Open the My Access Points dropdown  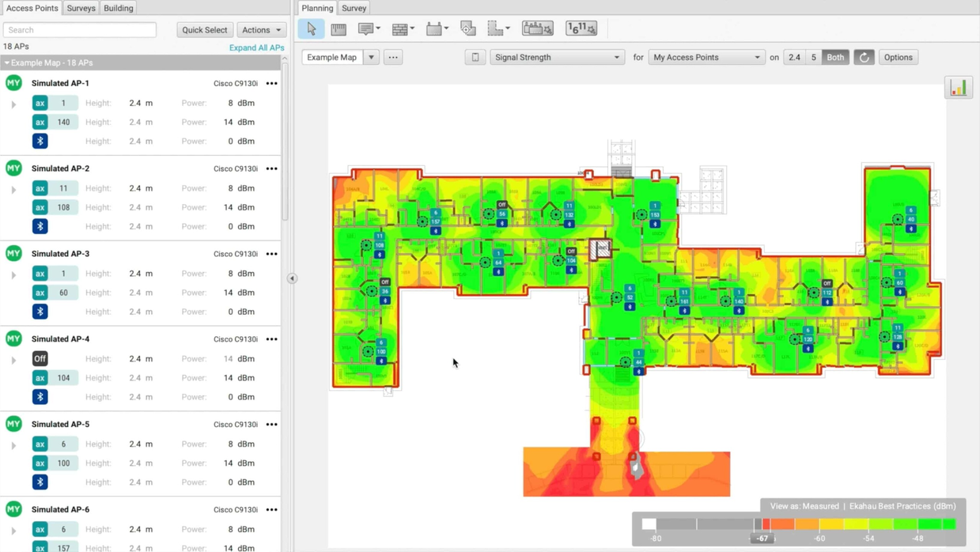click(706, 57)
